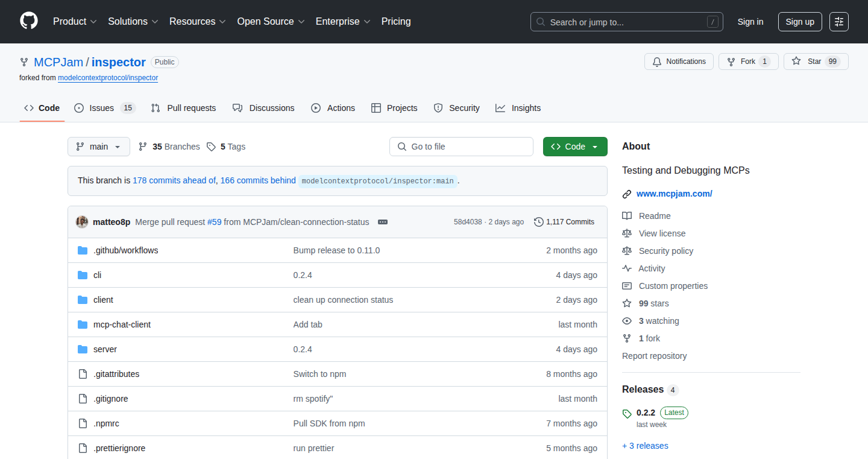Screen dimensions: 868x459
Task: Click the forked repository icon beside MCPJam
Action: point(24,62)
